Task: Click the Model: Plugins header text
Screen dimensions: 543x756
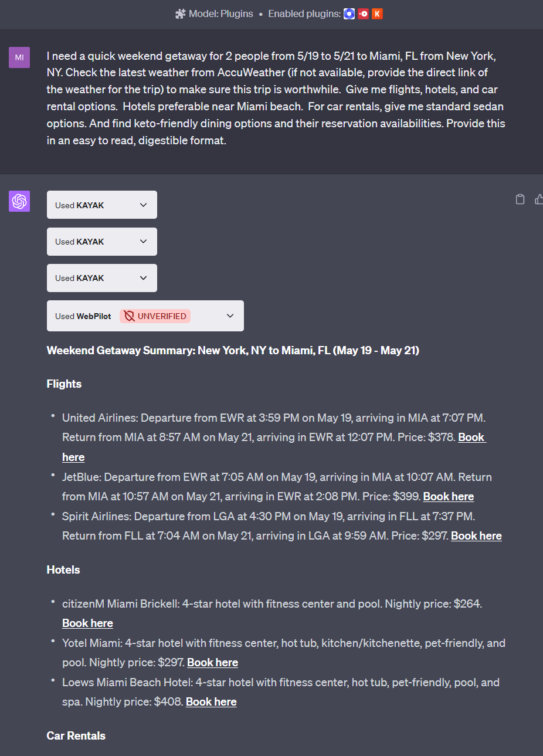Action: coord(221,13)
